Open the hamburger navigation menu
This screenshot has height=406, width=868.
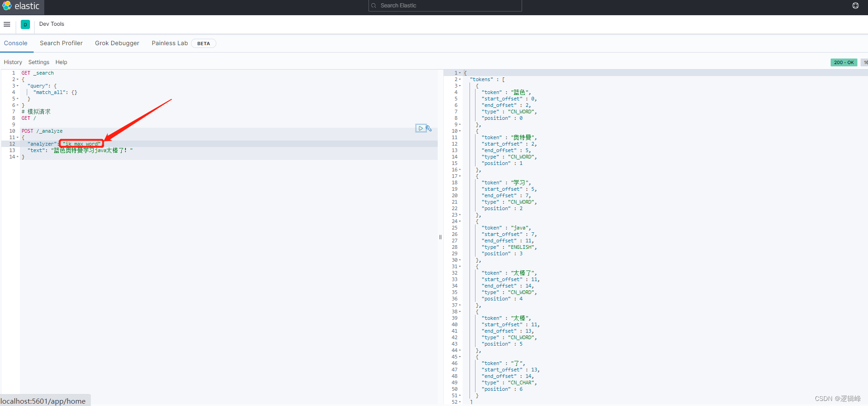pyautogui.click(x=7, y=24)
